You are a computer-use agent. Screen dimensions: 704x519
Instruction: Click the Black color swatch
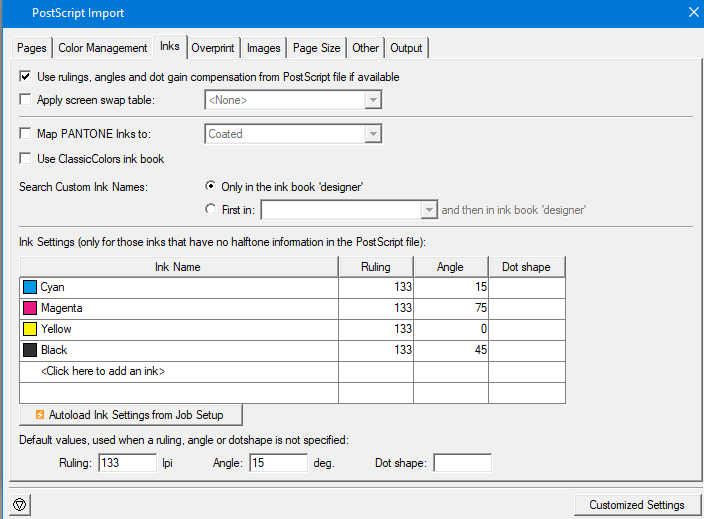[x=30, y=350]
